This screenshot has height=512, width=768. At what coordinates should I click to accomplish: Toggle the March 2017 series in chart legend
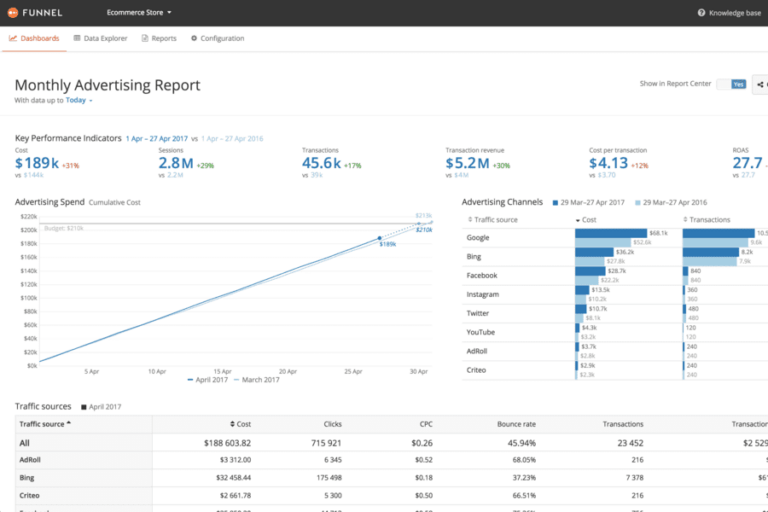(258, 380)
